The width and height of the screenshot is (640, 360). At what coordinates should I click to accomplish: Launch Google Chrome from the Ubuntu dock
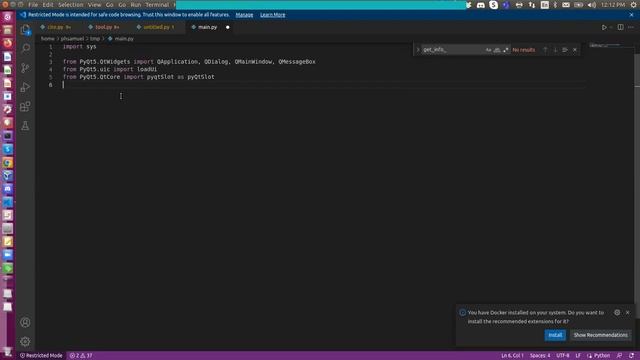click(x=7, y=162)
